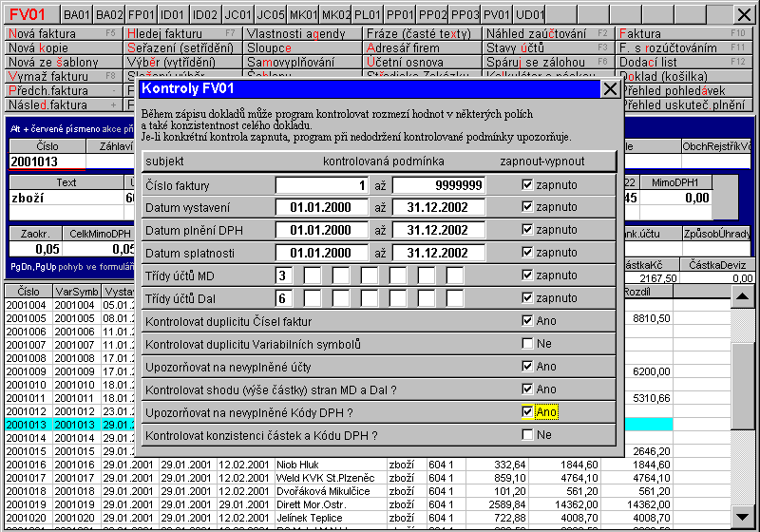The height and width of the screenshot is (532, 760).
Task: Select invoice row Dvořáková Mikulčice
Action: pyautogui.click(x=369, y=491)
